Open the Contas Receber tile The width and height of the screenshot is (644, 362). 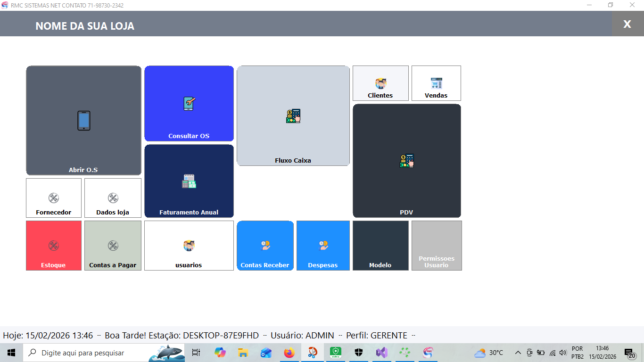(265, 246)
